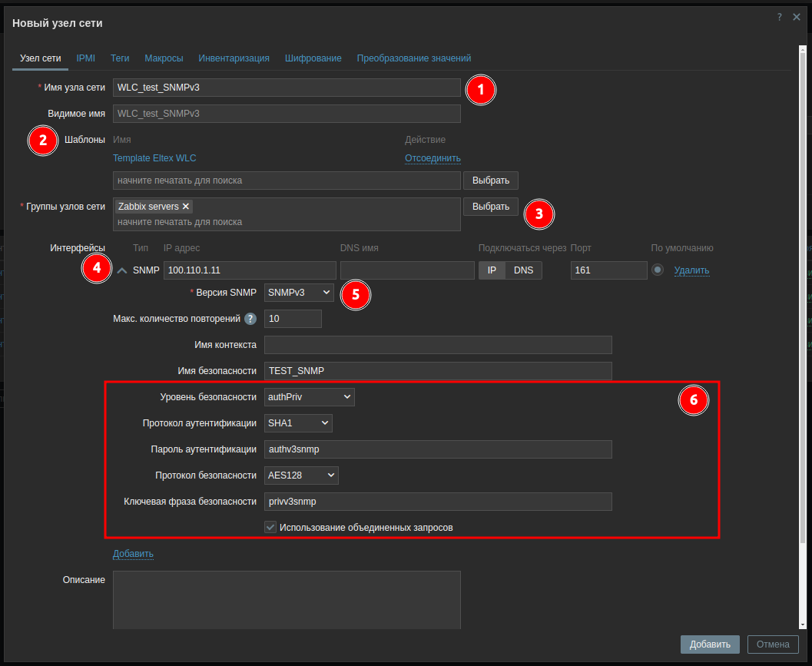Click the IP address field with 100.110.1.11
This screenshot has width=812, height=666.
[250, 270]
